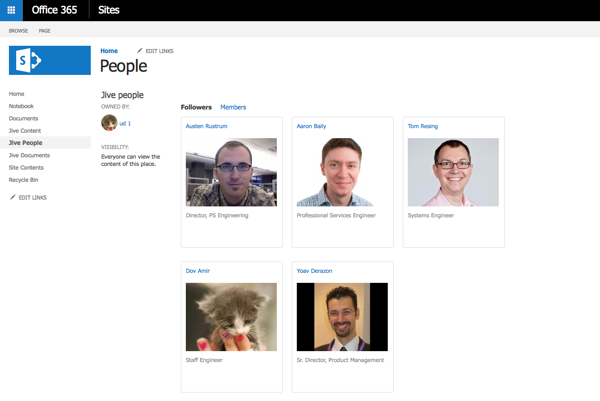Open the ud 1 owner profile link
600x401 pixels.
125,123
